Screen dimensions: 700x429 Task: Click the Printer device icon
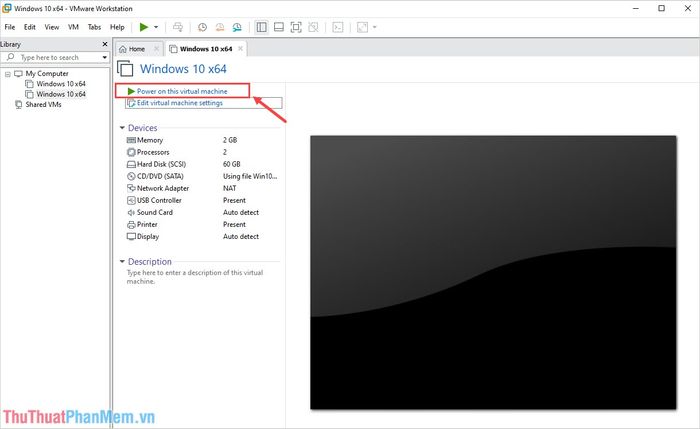[x=131, y=225]
